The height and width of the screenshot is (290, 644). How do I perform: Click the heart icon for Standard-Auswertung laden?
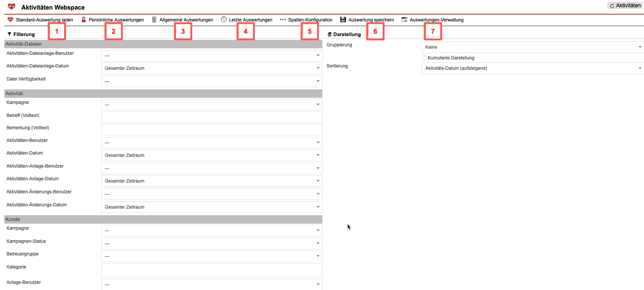10,20
